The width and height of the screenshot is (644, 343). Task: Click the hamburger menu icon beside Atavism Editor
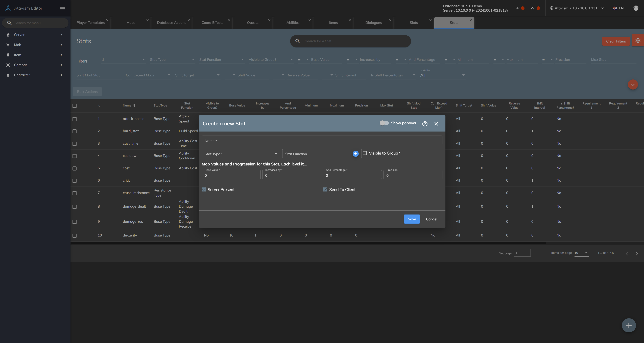pos(62,9)
